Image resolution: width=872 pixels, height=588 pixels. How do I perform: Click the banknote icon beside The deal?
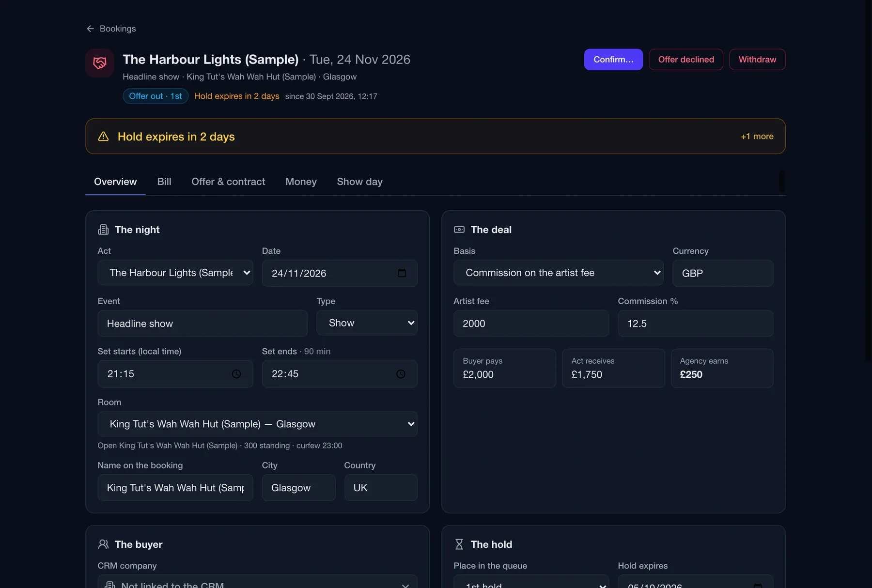[x=459, y=230]
